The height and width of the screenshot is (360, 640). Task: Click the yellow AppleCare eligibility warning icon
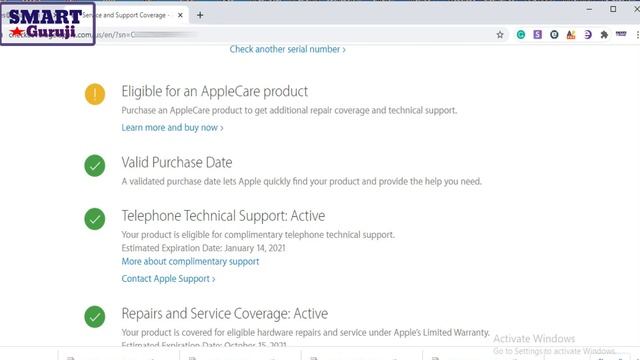(95, 94)
